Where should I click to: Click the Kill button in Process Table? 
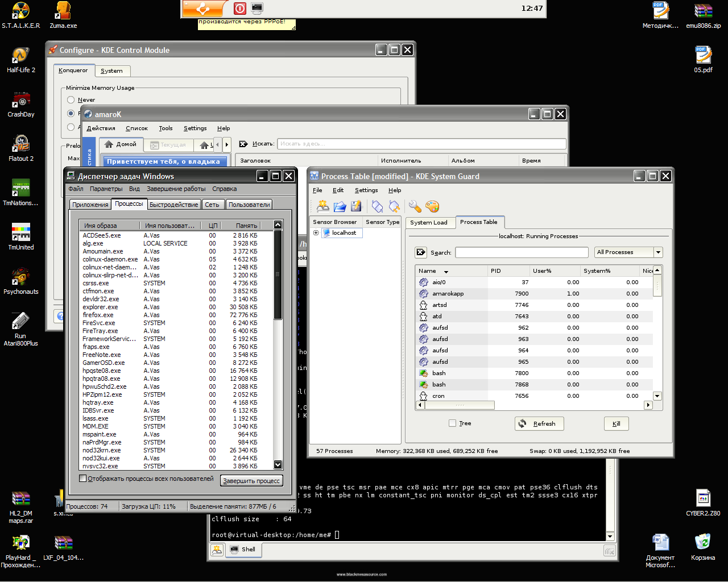(617, 423)
